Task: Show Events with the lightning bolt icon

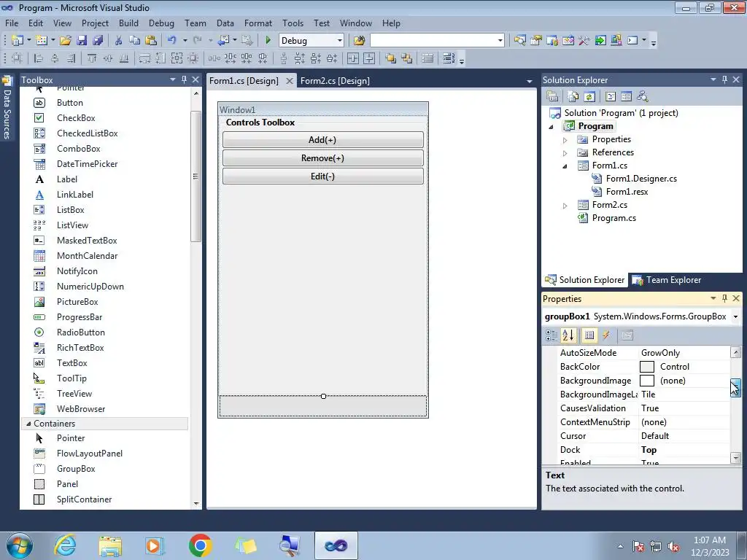Action: pos(606,335)
